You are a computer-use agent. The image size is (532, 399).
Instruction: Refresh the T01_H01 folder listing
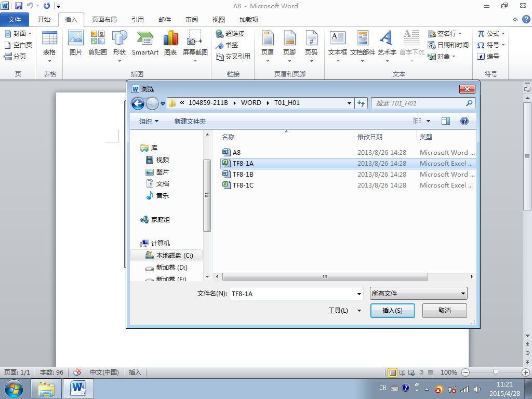pyautogui.click(x=361, y=103)
